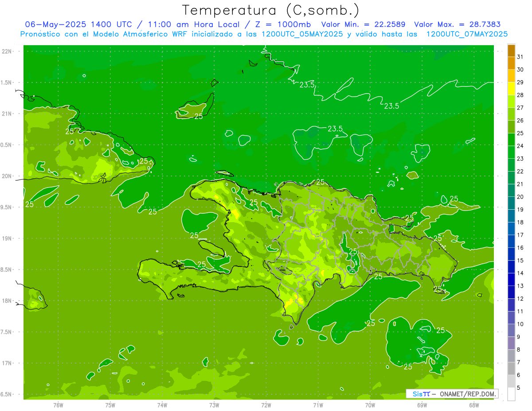
Task: Pick the blue colorbar band between 16 and 17
Action: [x=511, y=241]
